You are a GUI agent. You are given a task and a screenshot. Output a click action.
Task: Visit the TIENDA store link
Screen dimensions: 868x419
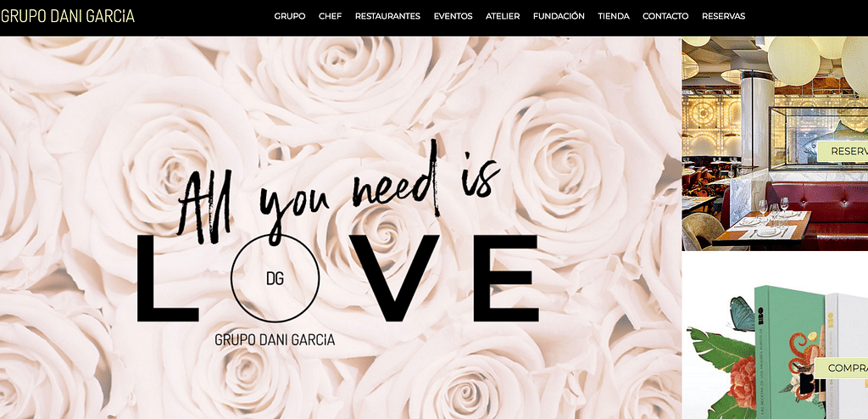pos(614,16)
